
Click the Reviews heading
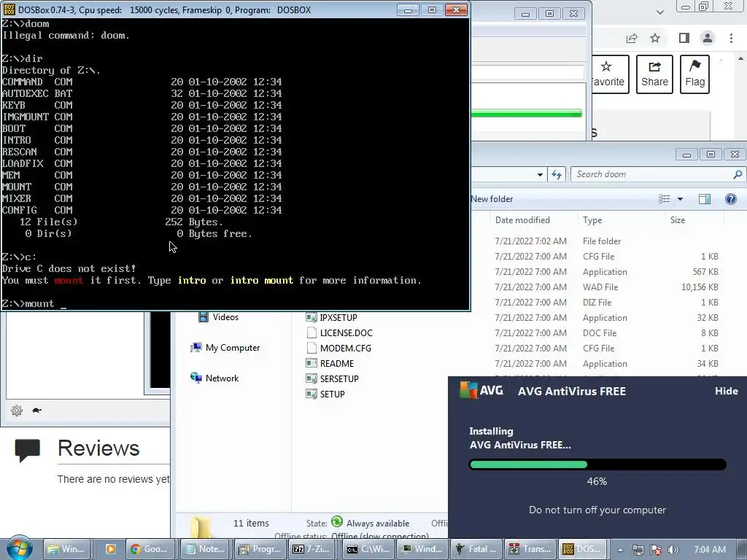[98, 448]
